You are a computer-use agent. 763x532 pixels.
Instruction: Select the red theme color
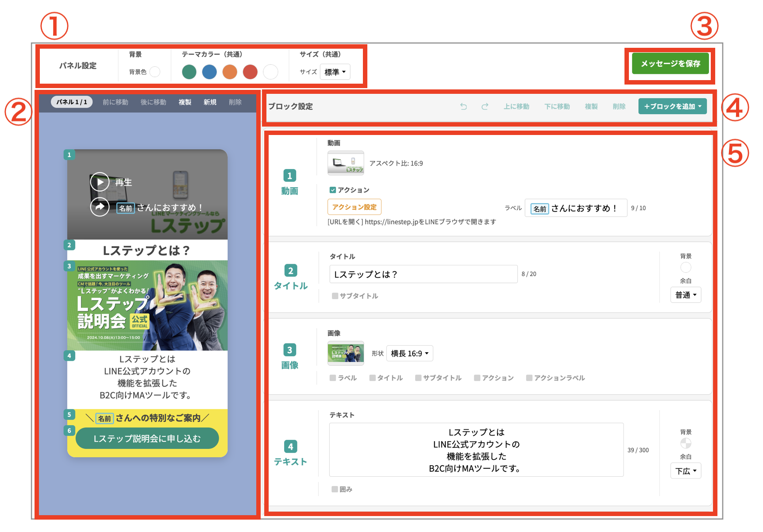coord(250,72)
